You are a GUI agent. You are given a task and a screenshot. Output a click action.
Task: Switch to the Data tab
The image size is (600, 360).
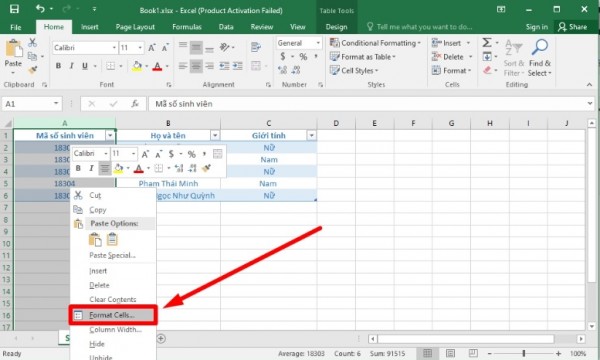pos(226,27)
